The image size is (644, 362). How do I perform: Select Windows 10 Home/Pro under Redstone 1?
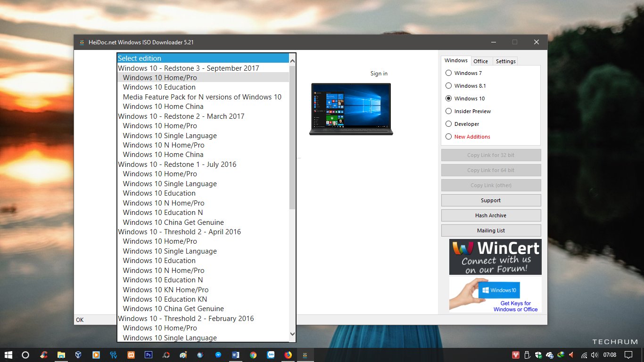point(203,174)
